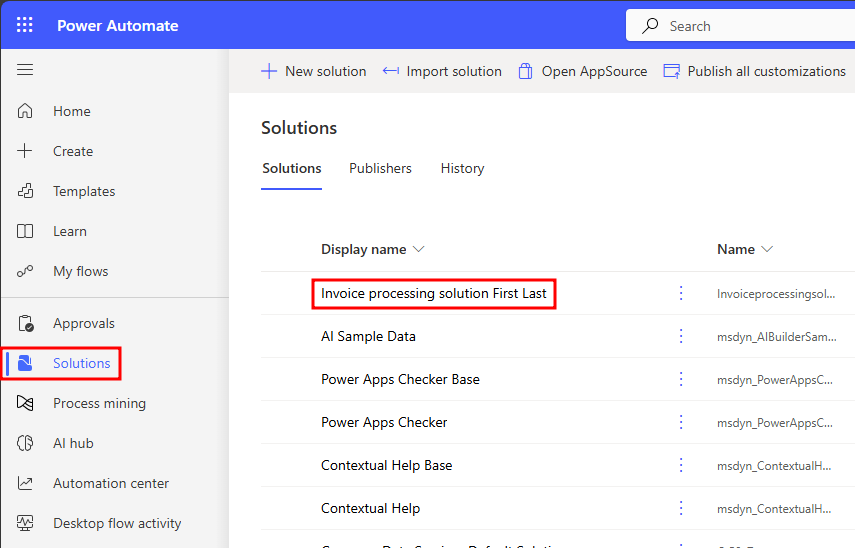This screenshot has width=855, height=548.
Task: Open more options for Contextual Help row
Action: (x=681, y=508)
